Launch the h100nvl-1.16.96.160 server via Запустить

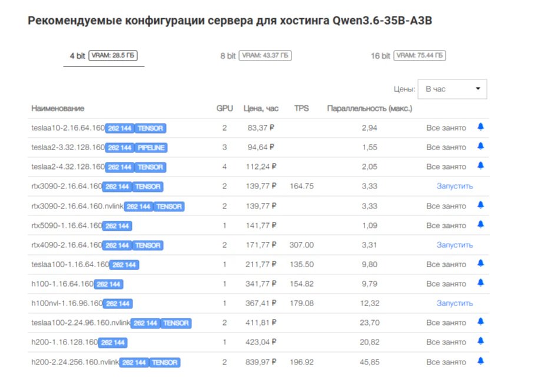[455, 303]
